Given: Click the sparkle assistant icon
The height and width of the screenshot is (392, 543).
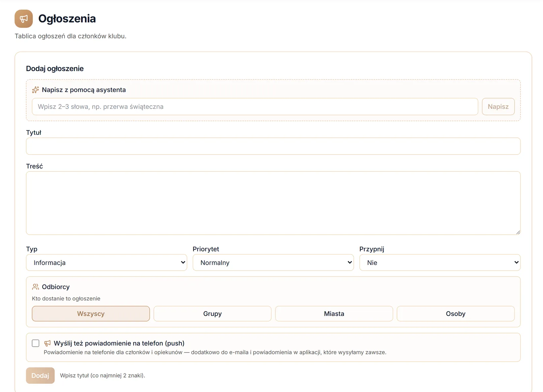Looking at the screenshot, I should (x=35, y=90).
